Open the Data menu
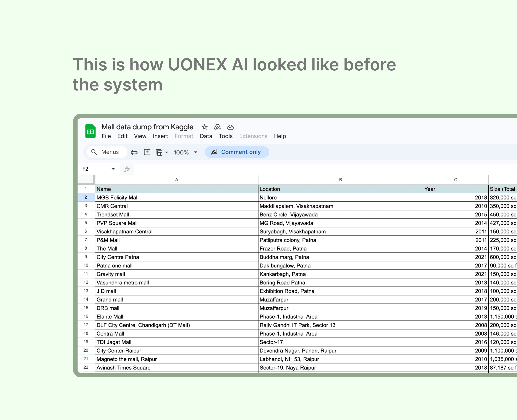 pos(206,136)
